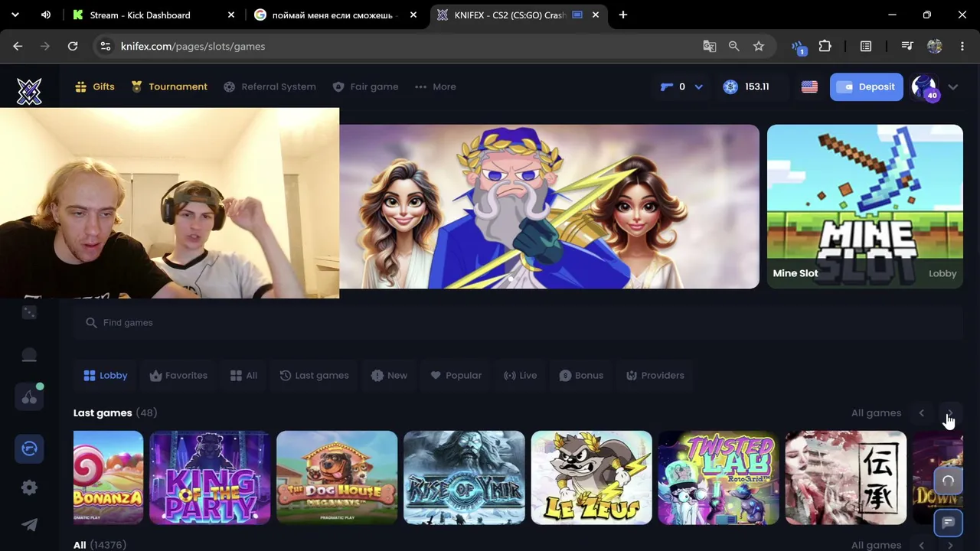980x551 pixels.
Task: Open the Telegram paper plane icon
Action: coord(29,525)
